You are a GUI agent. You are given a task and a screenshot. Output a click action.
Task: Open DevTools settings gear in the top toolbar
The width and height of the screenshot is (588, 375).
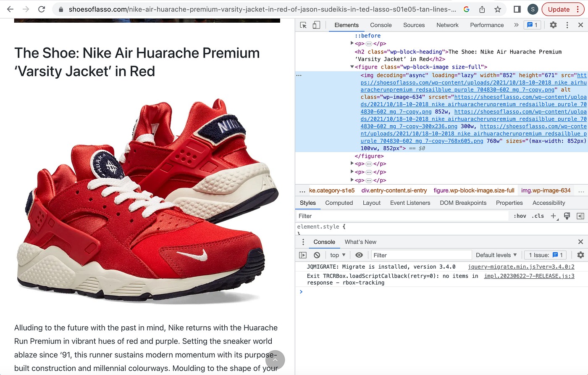click(x=553, y=25)
